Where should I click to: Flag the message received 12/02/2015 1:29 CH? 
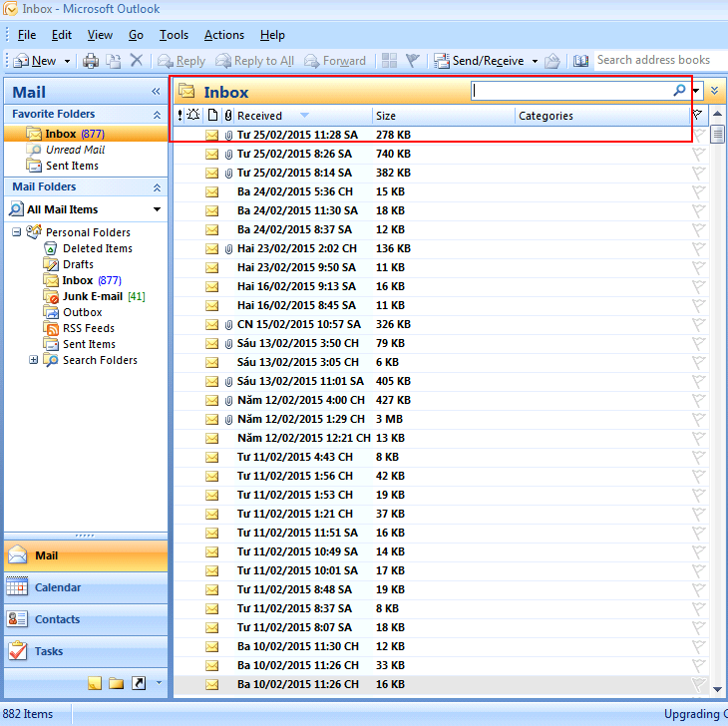(698, 419)
